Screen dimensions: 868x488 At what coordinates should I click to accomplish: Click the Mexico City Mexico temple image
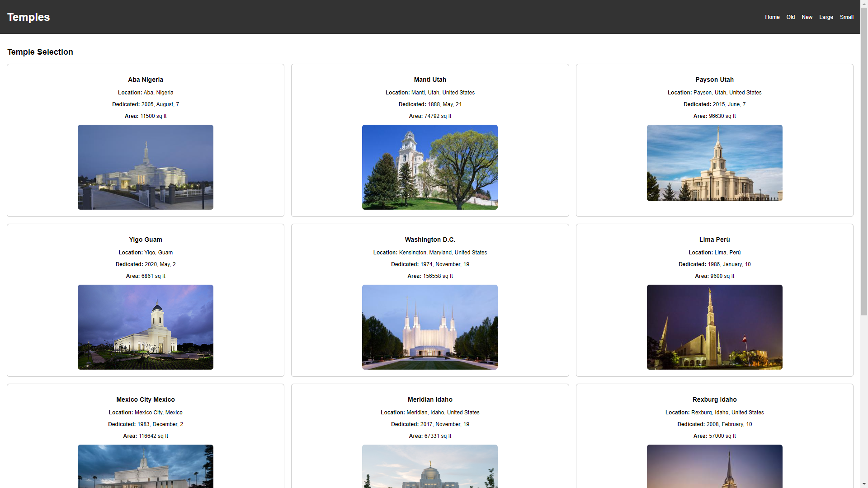tap(145, 466)
